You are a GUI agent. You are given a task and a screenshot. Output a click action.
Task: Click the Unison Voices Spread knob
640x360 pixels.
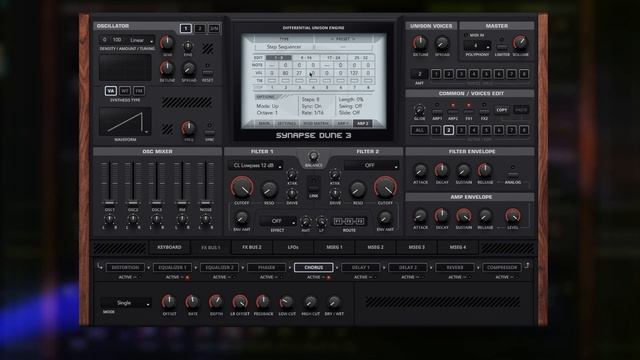442,43
